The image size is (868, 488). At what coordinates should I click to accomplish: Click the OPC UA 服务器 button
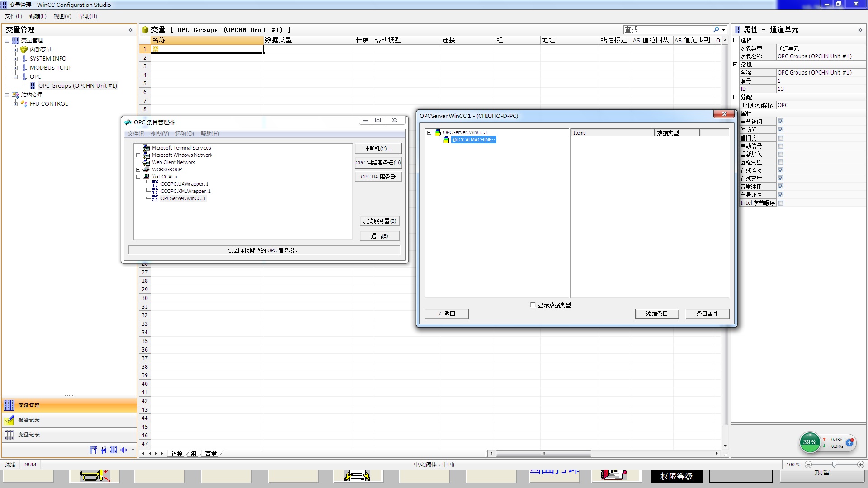(x=378, y=177)
